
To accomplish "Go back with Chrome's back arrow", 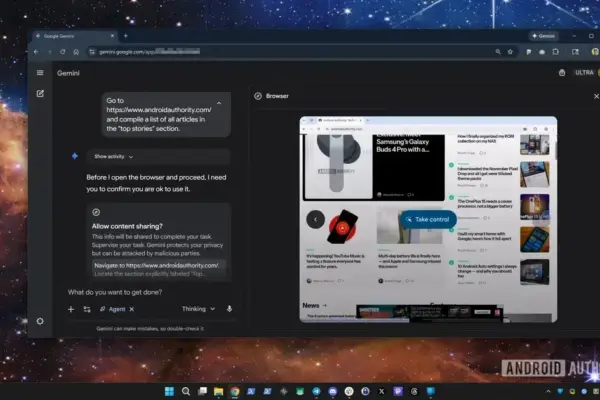I will [x=36, y=52].
